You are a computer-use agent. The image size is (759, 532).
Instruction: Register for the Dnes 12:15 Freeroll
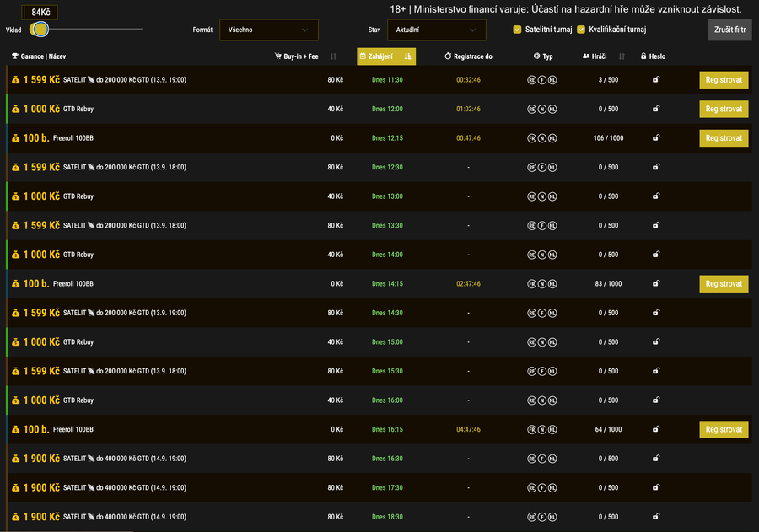tap(724, 138)
